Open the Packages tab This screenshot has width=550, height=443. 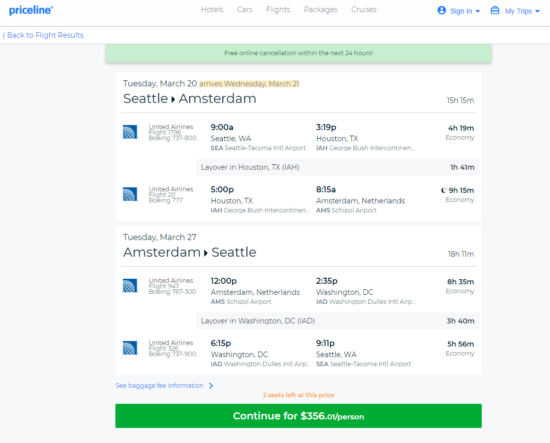[x=321, y=9]
